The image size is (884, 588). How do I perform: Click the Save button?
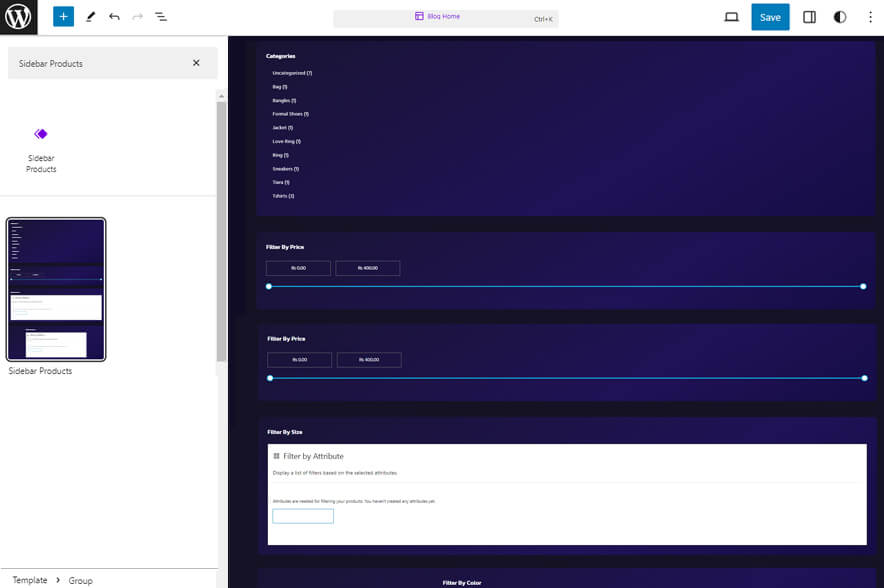(x=770, y=17)
